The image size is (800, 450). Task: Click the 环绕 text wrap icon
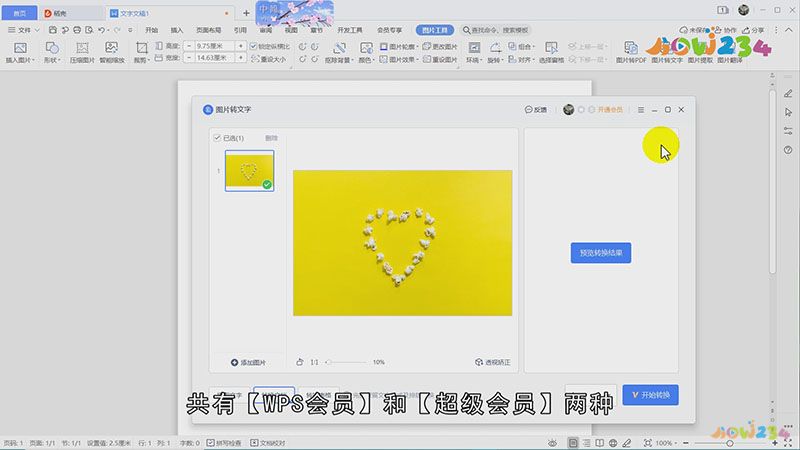(x=474, y=48)
